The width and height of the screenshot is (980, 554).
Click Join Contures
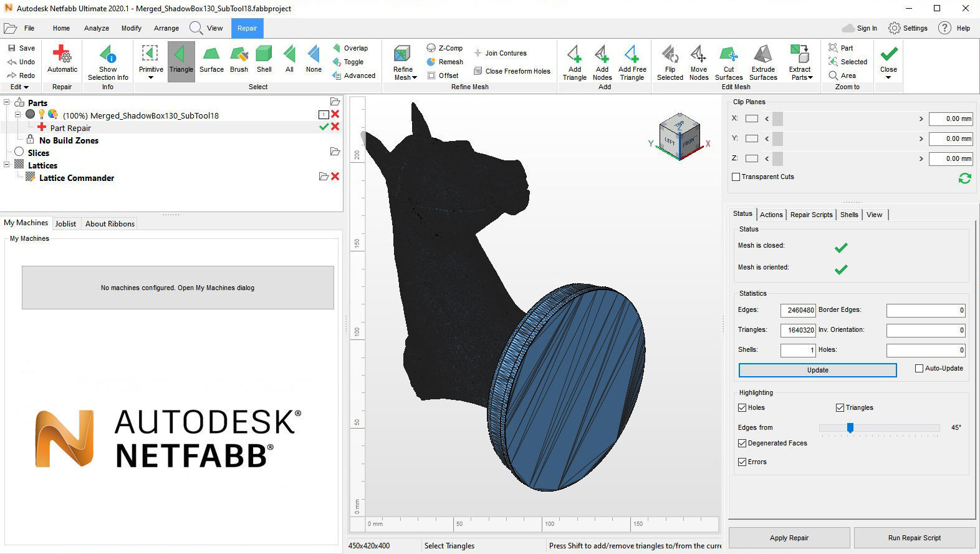(500, 53)
